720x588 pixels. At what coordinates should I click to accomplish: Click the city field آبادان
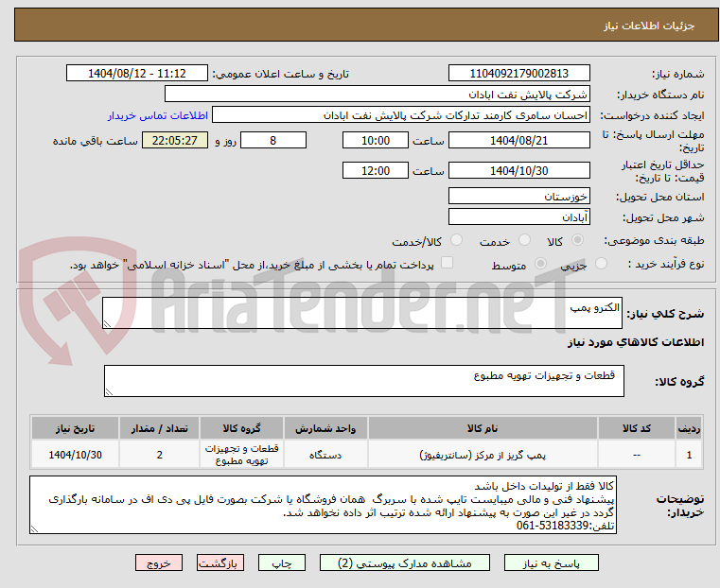tap(518, 216)
